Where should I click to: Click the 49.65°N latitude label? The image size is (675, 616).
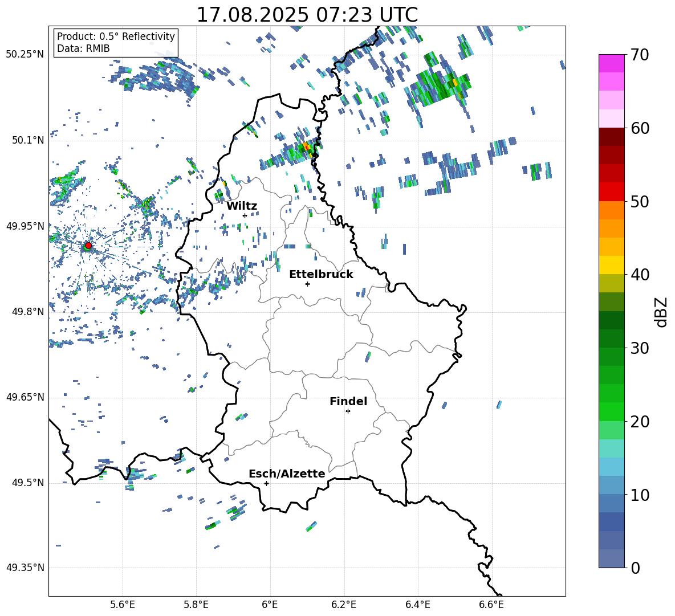(25, 397)
